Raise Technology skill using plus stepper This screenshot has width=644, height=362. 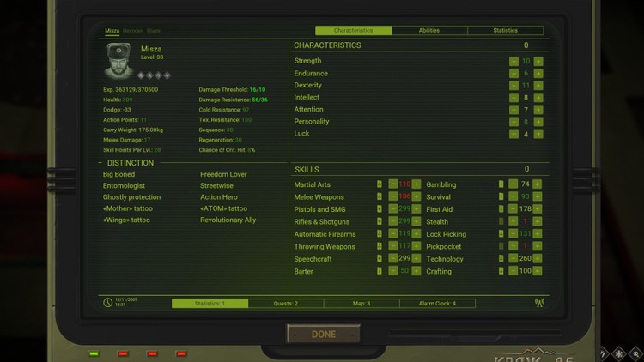click(538, 258)
